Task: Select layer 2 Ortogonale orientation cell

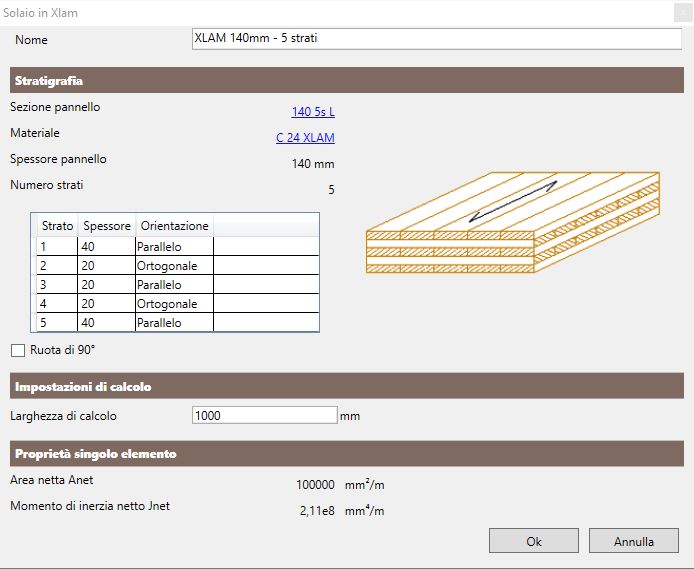Action: coord(174,265)
